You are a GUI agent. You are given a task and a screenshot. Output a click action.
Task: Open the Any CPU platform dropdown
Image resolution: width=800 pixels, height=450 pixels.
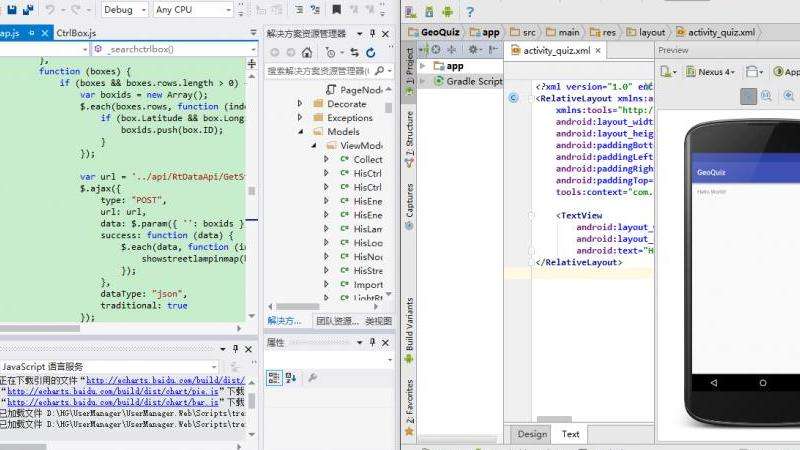coord(193,10)
